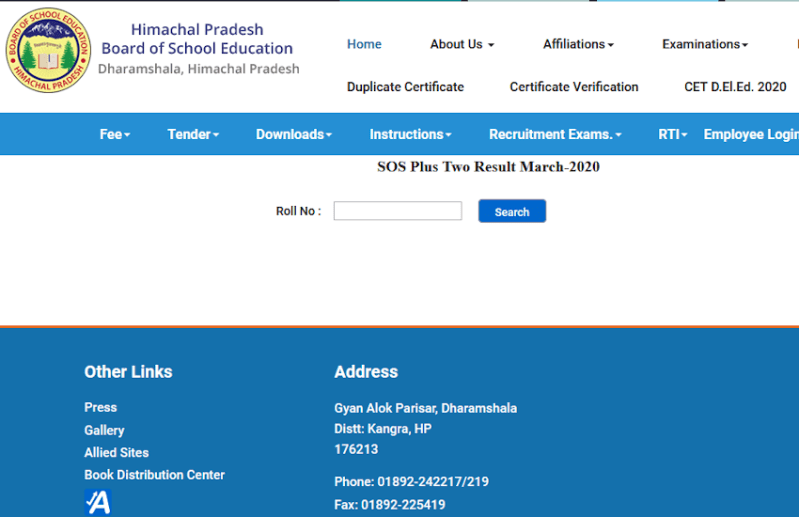Image resolution: width=799 pixels, height=517 pixels.
Task: Open the Duplicate Certificate page
Action: (x=405, y=87)
